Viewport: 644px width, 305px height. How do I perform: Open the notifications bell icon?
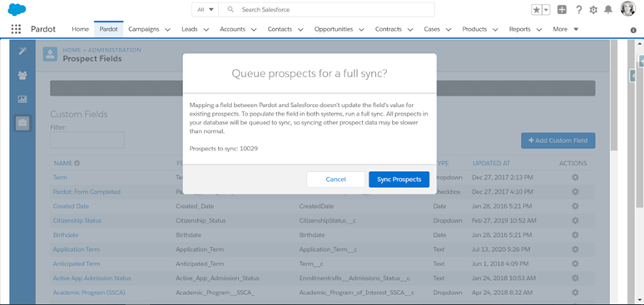[608, 10]
